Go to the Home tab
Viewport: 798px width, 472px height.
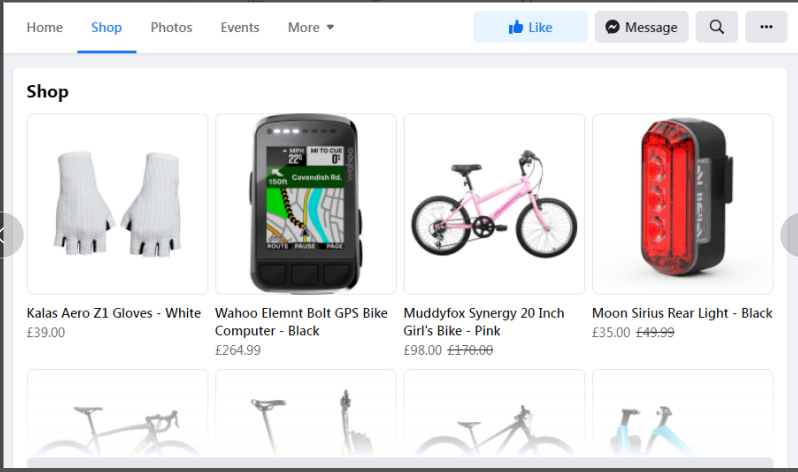point(44,27)
